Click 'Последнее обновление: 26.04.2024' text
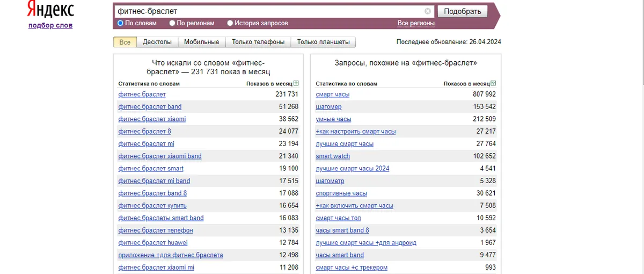This screenshot has height=274, width=644. point(449,42)
